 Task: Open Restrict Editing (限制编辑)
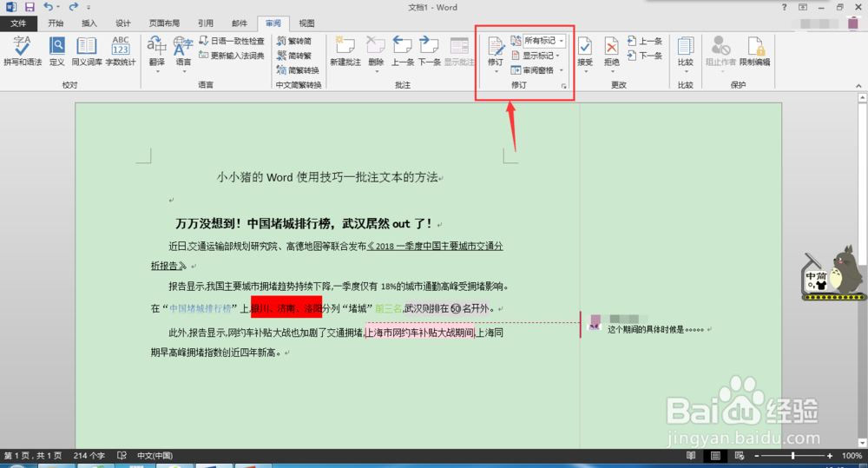pos(754,51)
